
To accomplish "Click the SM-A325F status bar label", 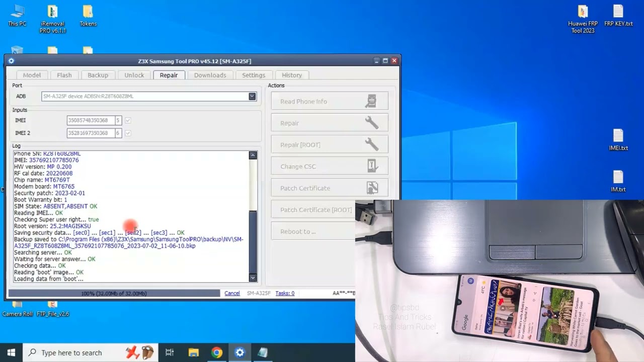I will pos(259,293).
